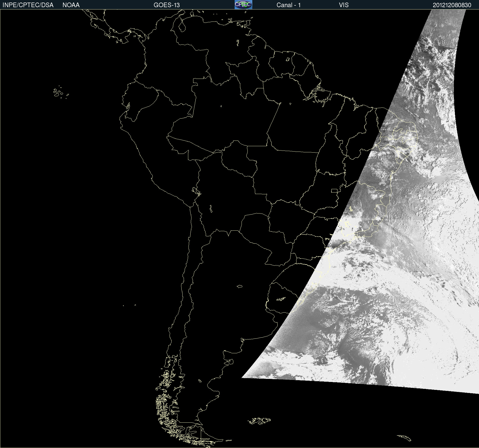The height and width of the screenshot is (448, 479).
Task: Click the South Georgia island outline
Action: point(404,437)
